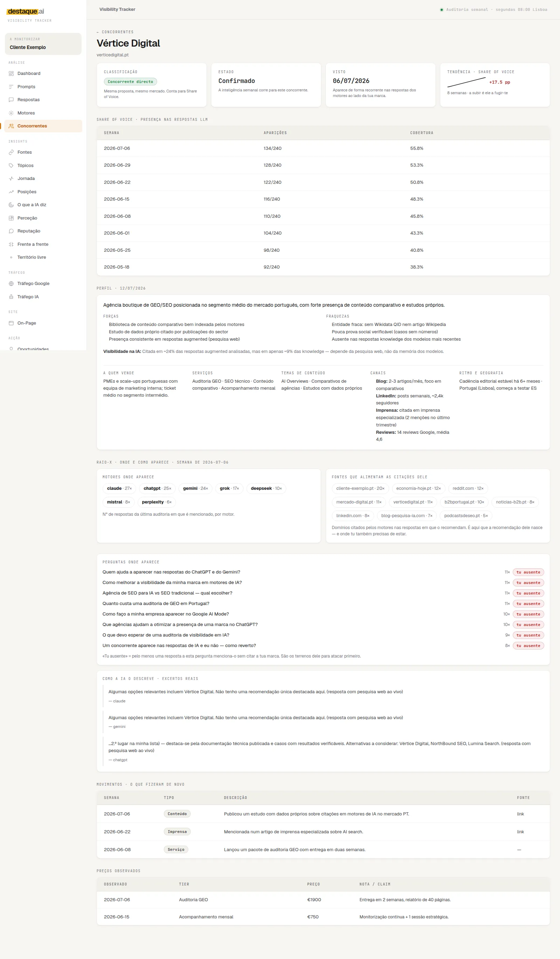
Task: Open Respostas section
Action: (43, 100)
